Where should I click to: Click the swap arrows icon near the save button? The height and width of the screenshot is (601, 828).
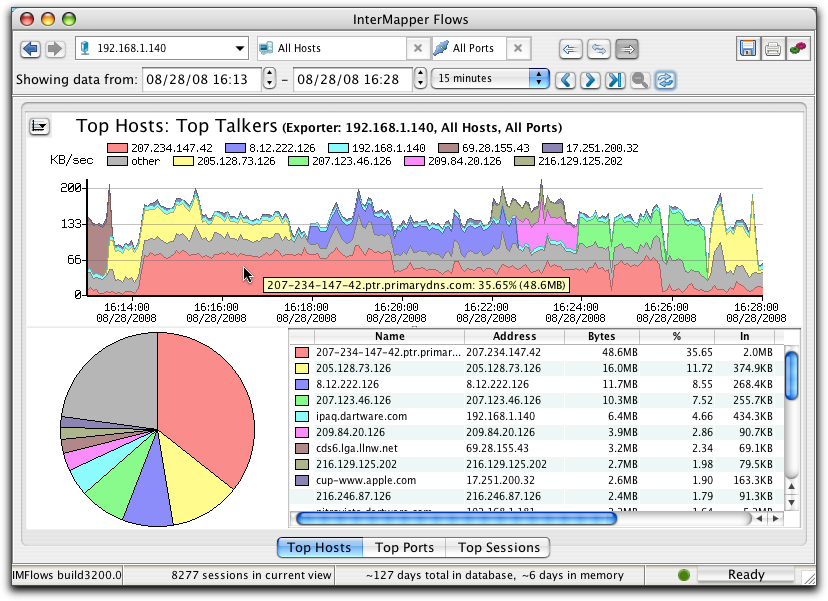pyautogui.click(x=597, y=47)
